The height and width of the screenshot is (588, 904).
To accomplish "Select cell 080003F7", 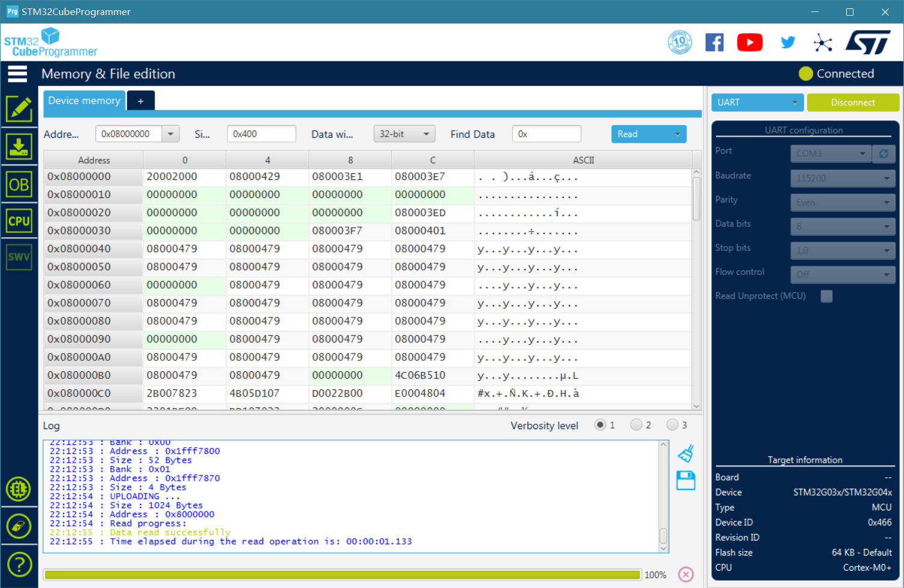I will point(350,231).
